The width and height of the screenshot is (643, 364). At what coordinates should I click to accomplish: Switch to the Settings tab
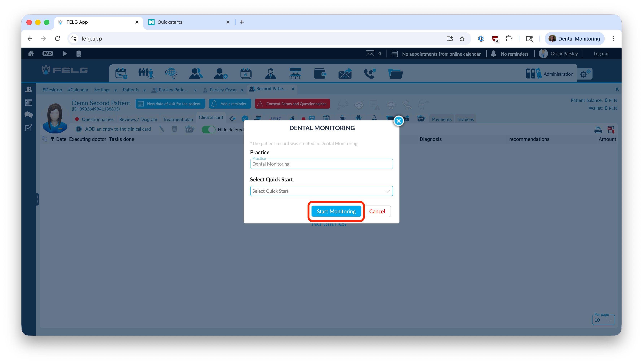click(x=102, y=89)
